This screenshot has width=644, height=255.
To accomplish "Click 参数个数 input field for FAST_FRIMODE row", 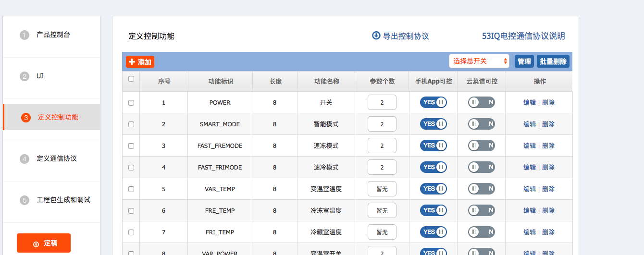I will pos(382,168).
